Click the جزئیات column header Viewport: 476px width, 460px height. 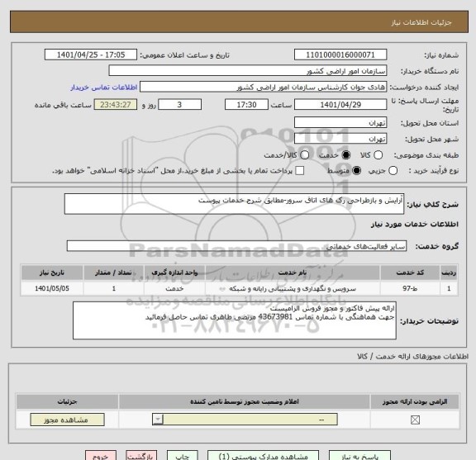[68, 401]
